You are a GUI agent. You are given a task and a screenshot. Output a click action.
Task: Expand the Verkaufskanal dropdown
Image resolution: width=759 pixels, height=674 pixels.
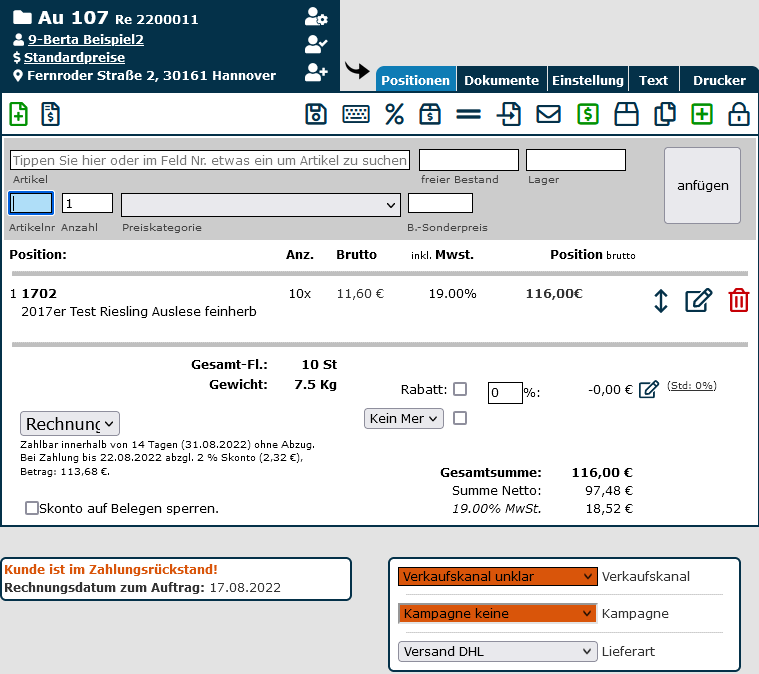tap(497, 577)
